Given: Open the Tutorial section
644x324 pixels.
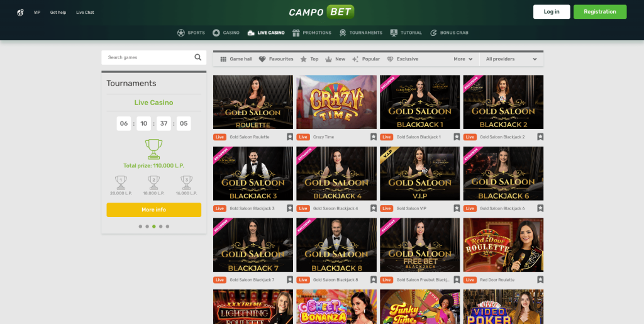Looking at the screenshot, I should [x=406, y=33].
